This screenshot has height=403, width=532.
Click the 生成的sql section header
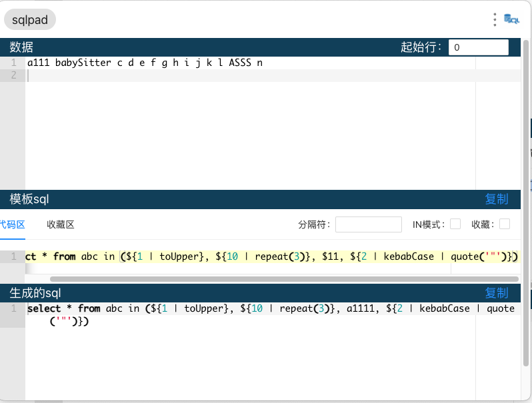click(x=35, y=293)
